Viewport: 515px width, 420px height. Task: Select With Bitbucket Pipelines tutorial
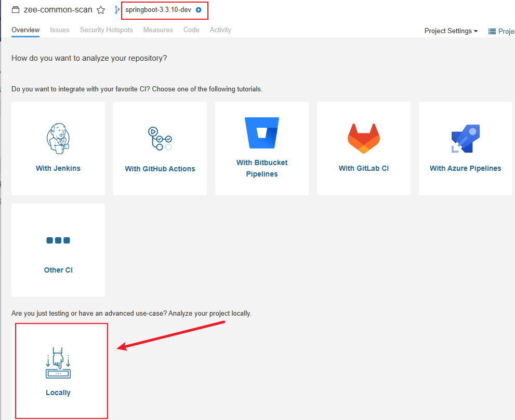pyautogui.click(x=262, y=148)
